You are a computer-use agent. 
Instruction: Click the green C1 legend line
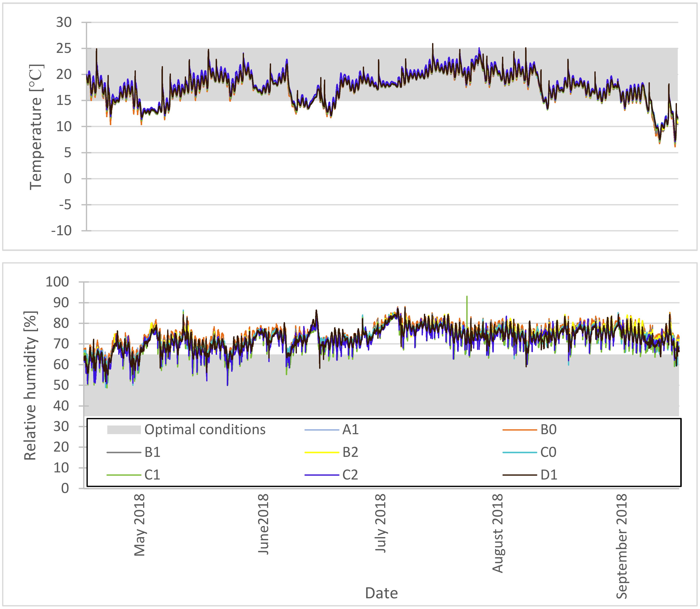pyautogui.click(x=124, y=475)
